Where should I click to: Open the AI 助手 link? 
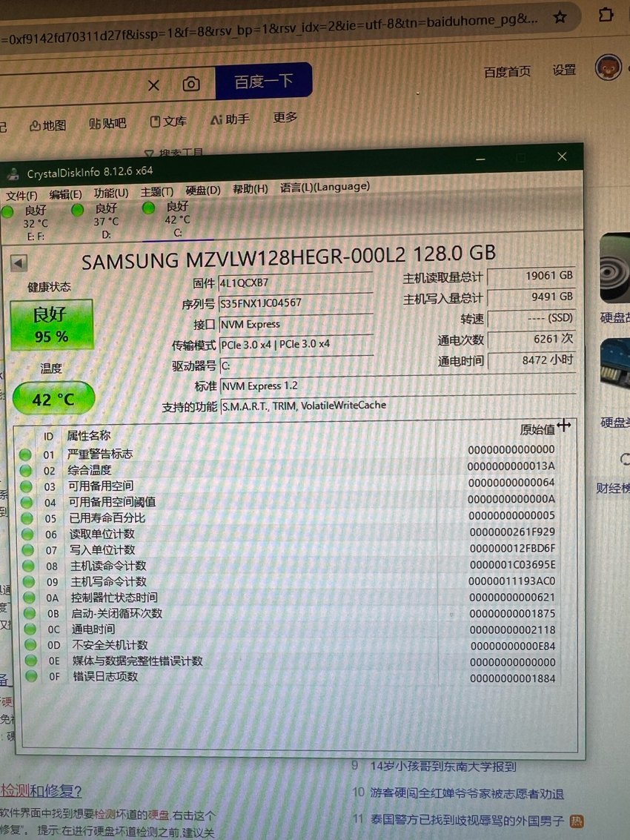click(230, 119)
